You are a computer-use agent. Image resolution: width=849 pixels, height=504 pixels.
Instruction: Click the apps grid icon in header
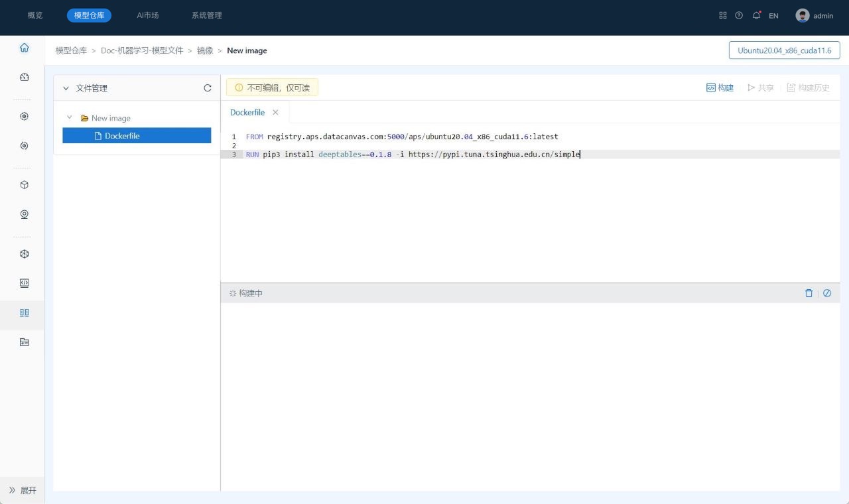[x=723, y=15]
